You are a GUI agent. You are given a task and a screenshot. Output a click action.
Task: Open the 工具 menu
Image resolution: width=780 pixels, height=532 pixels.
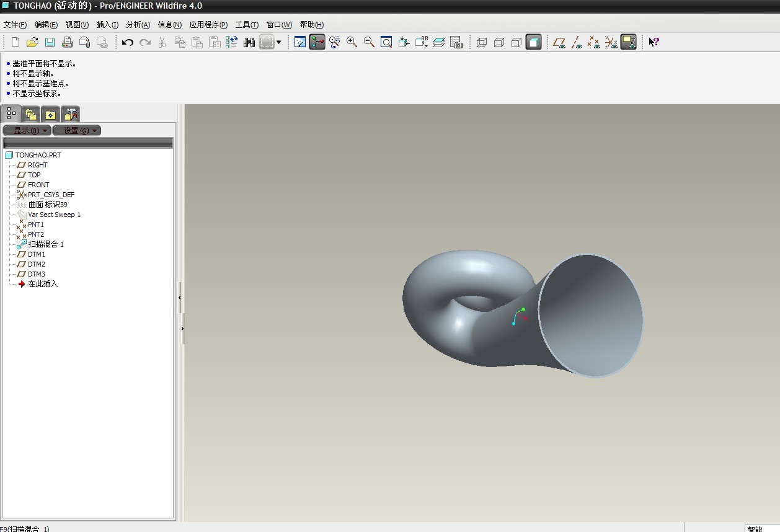pos(247,25)
